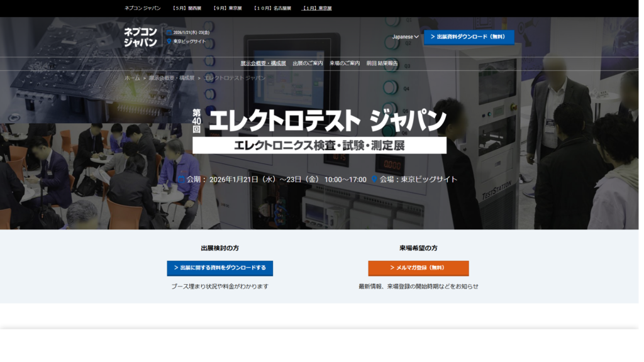Open the Japanese language dropdown
Image resolution: width=644 pixels, height=362 pixels.
coord(406,37)
